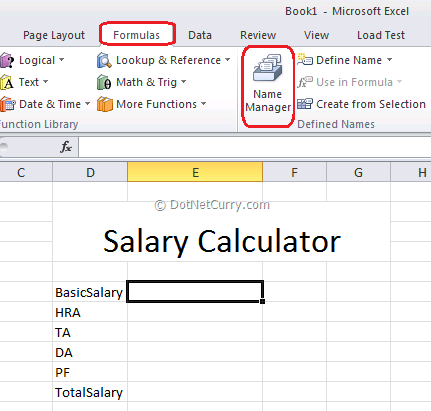Click the Text functions book icon
The image size is (431, 411).
point(7,82)
